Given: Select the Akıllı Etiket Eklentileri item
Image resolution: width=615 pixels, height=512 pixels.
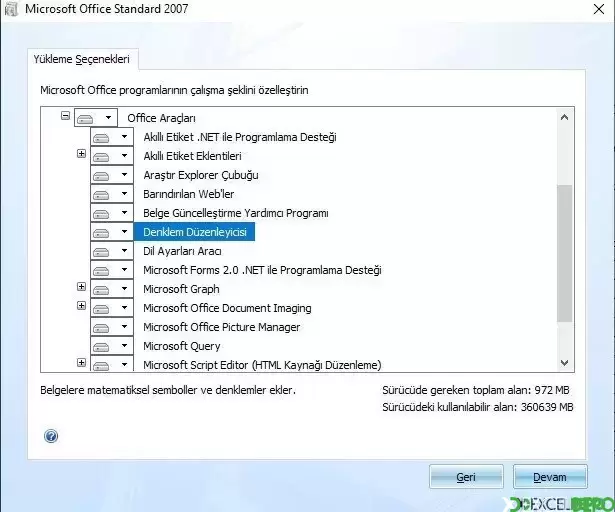Looking at the screenshot, I should pyautogui.click(x=192, y=156).
